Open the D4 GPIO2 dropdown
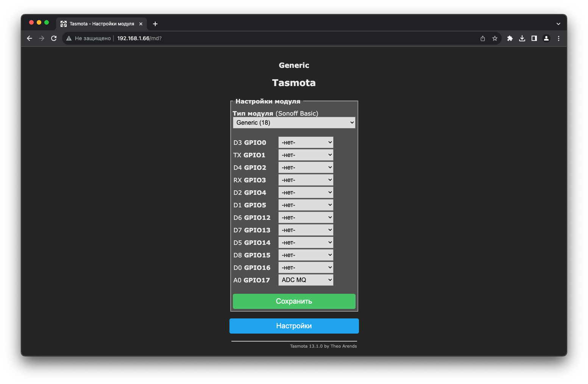This screenshot has width=588, height=384. [x=306, y=168]
